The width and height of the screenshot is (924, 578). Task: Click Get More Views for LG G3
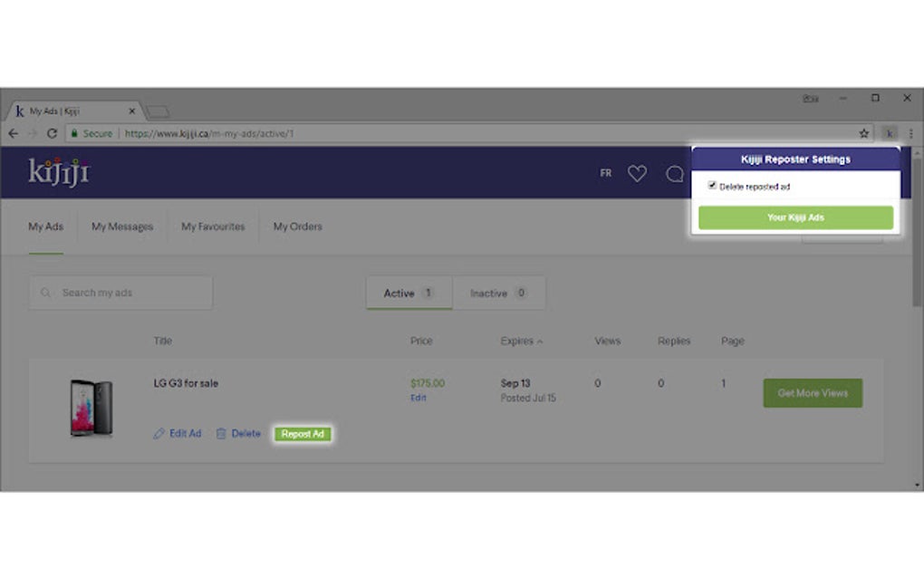pos(813,392)
